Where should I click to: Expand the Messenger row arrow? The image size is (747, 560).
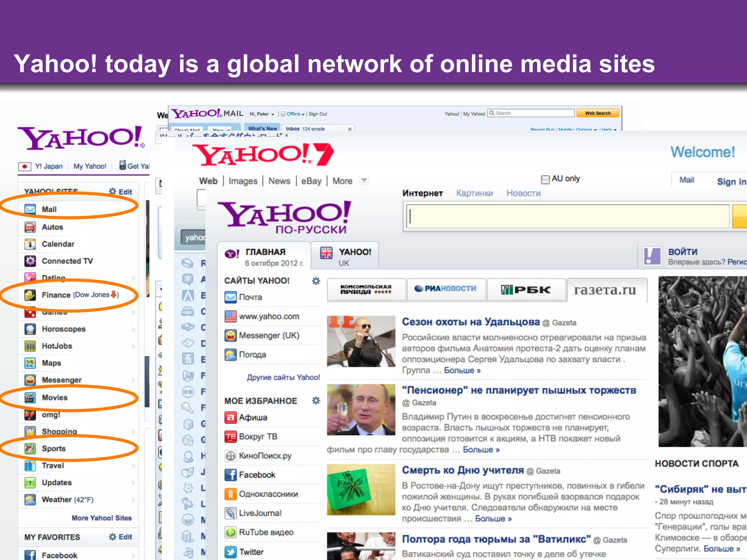(133, 380)
